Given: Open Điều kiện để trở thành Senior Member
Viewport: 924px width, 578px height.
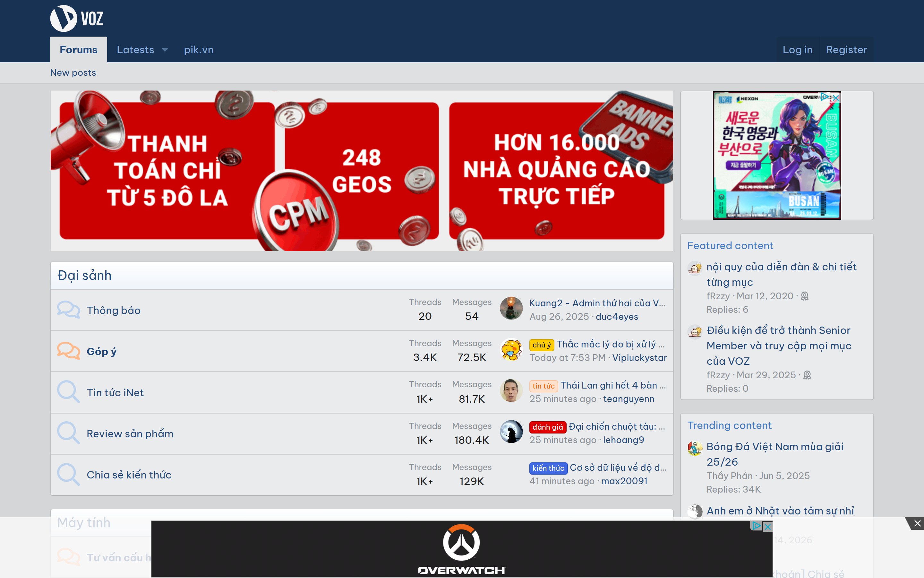Looking at the screenshot, I should click(779, 346).
